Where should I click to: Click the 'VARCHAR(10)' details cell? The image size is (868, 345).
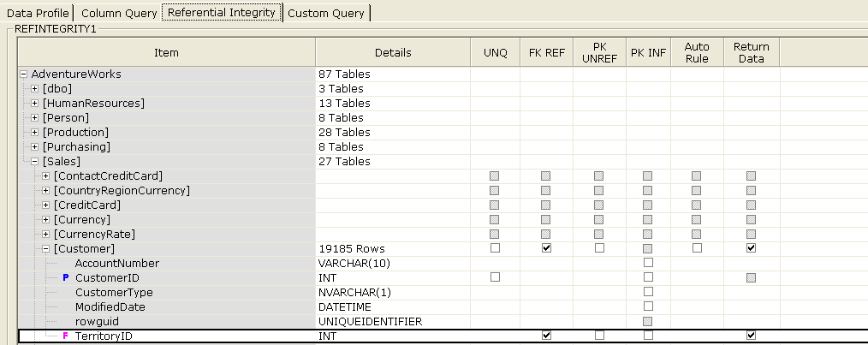(393, 263)
